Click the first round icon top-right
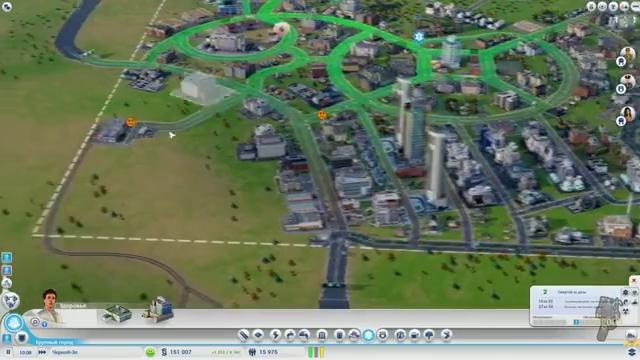This screenshot has height=360, width=640. (591, 7)
